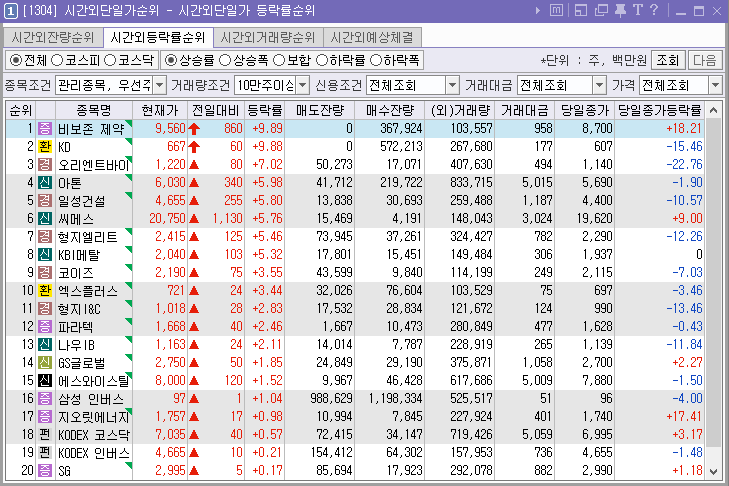Click the 신 badge next to KBI메탈
The height and width of the screenshot is (486, 729).
tap(45, 254)
